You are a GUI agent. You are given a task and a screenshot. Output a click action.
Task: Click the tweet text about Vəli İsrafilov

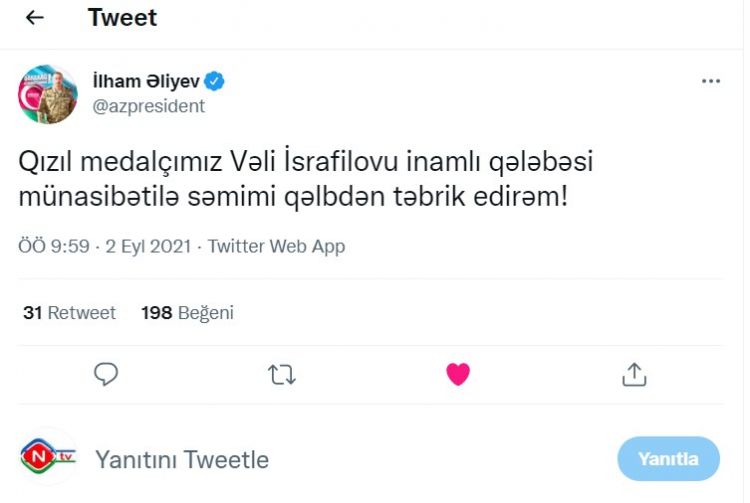300,178
